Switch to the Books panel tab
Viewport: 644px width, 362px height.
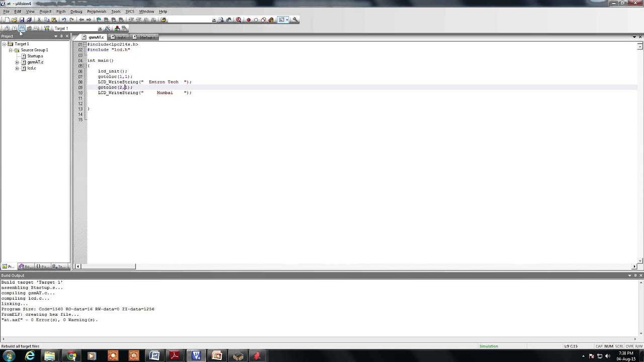(x=26, y=266)
